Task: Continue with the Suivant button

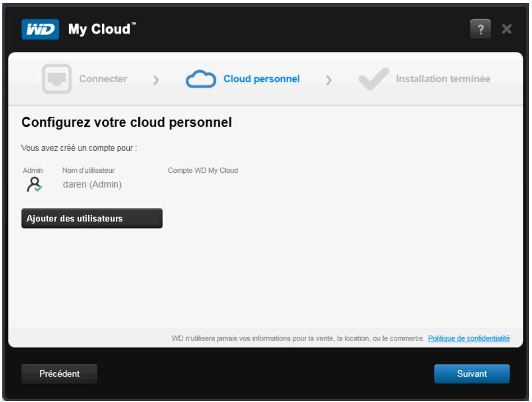Action: 472,374
